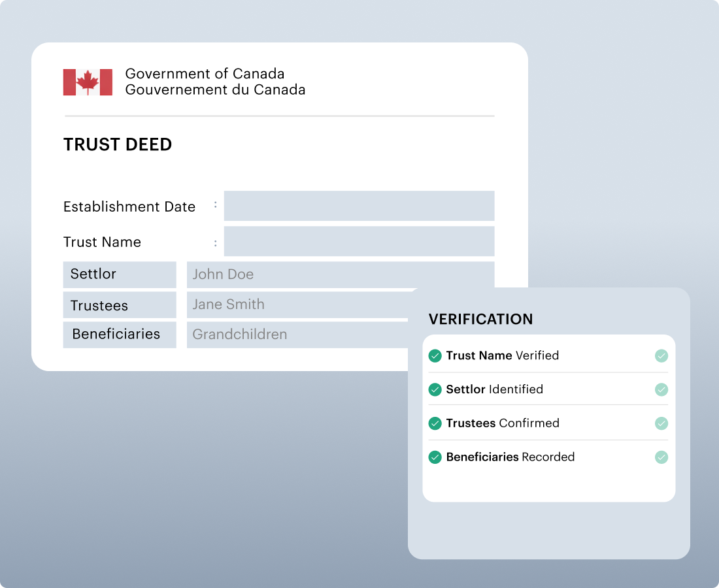Toggle faded checkmark right of Trust Name Verified

pos(661,356)
